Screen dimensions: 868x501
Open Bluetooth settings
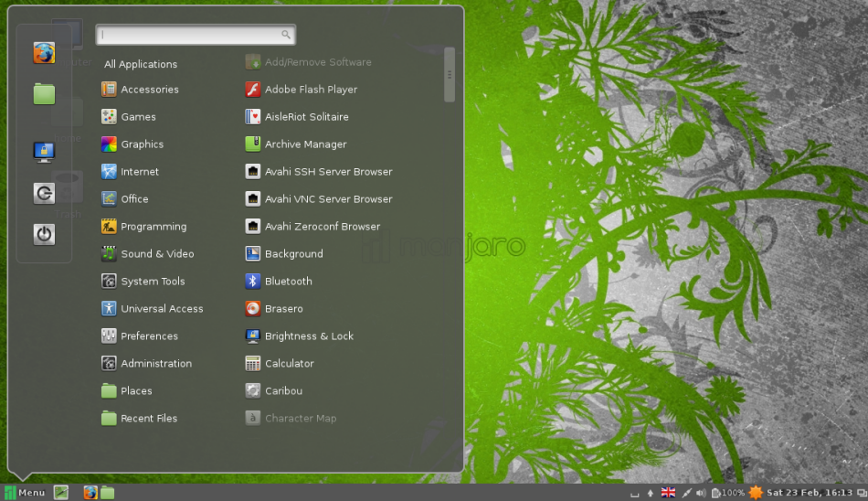pyautogui.click(x=279, y=281)
